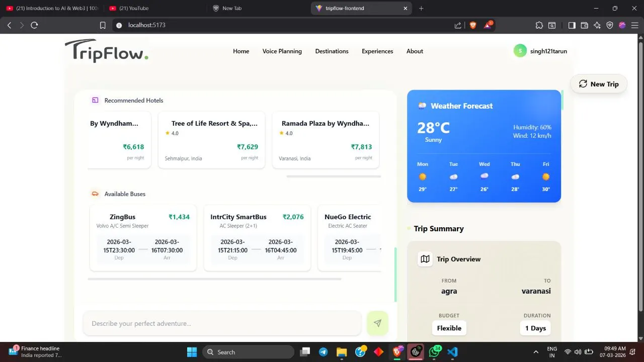Open the Home menu item
This screenshot has height=362, width=644.
pyautogui.click(x=241, y=51)
